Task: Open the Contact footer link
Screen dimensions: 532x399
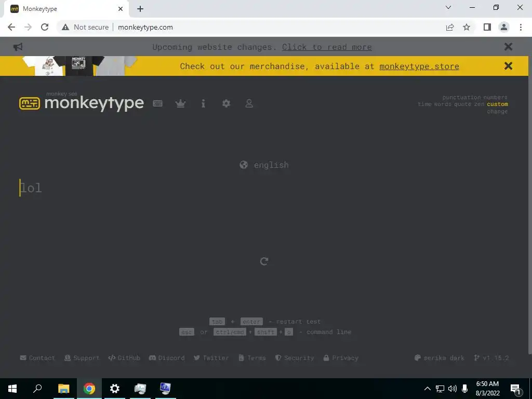Action: 37,358
